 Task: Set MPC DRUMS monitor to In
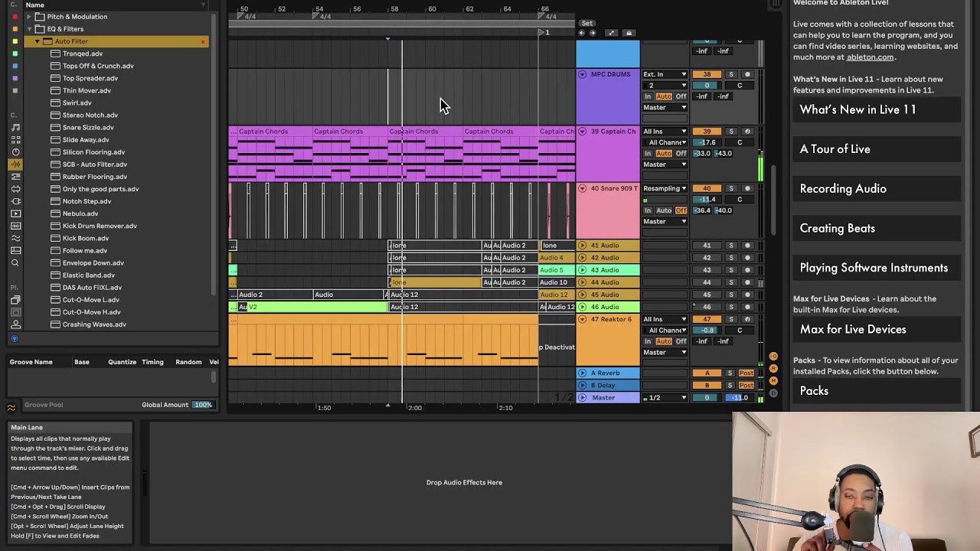pos(648,96)
